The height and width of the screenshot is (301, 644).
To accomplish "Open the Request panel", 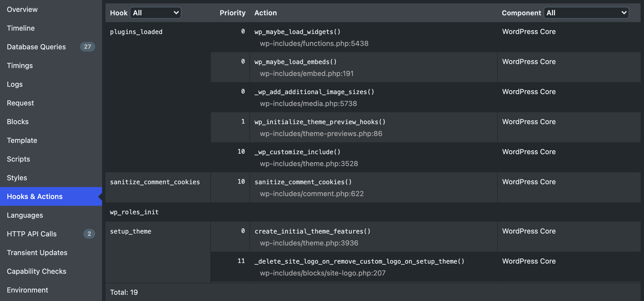I will tap(20, 103).
